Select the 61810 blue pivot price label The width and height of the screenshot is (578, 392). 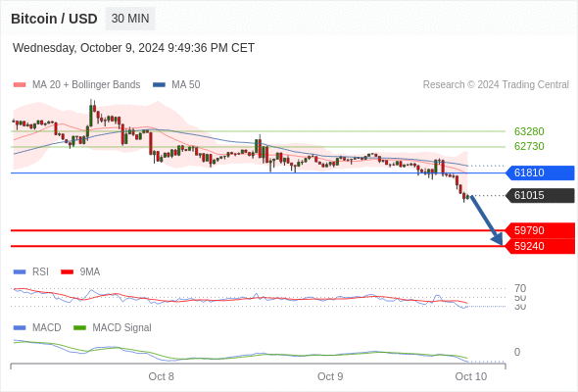(x=540, y=172)
